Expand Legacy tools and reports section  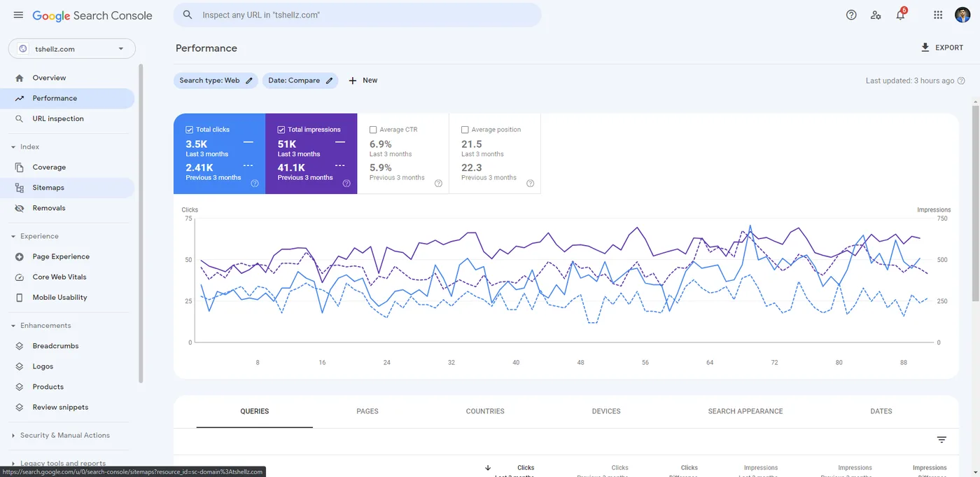click(13, 464)
